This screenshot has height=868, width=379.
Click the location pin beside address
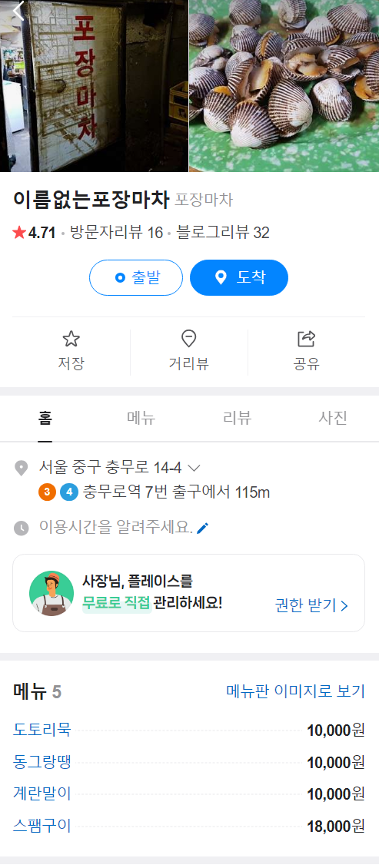click(x=21, y=469)
